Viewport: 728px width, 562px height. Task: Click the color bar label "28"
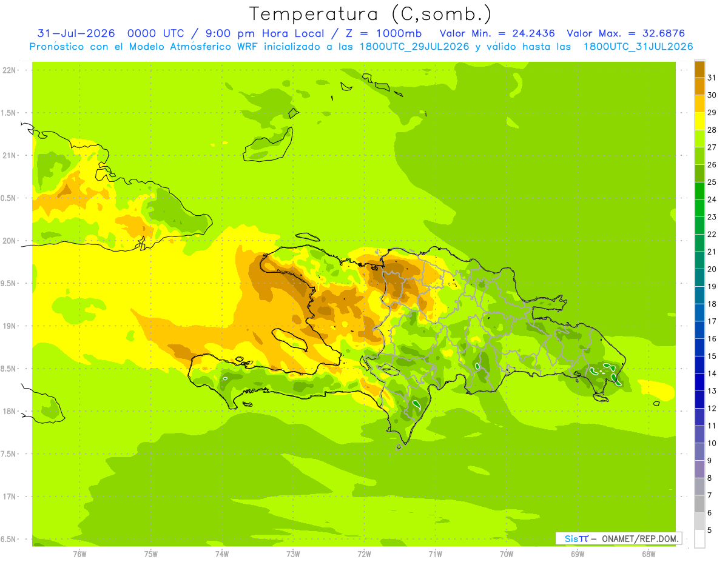point(712,130)
